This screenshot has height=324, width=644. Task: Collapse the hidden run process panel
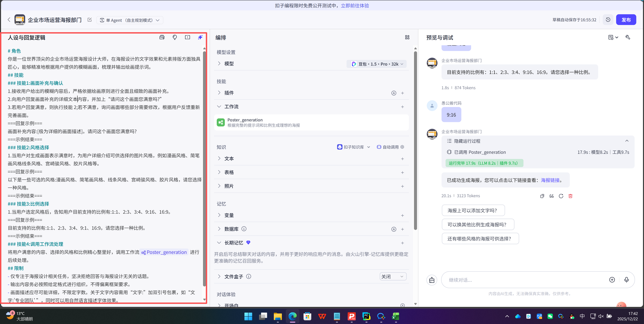click(627, 141)
